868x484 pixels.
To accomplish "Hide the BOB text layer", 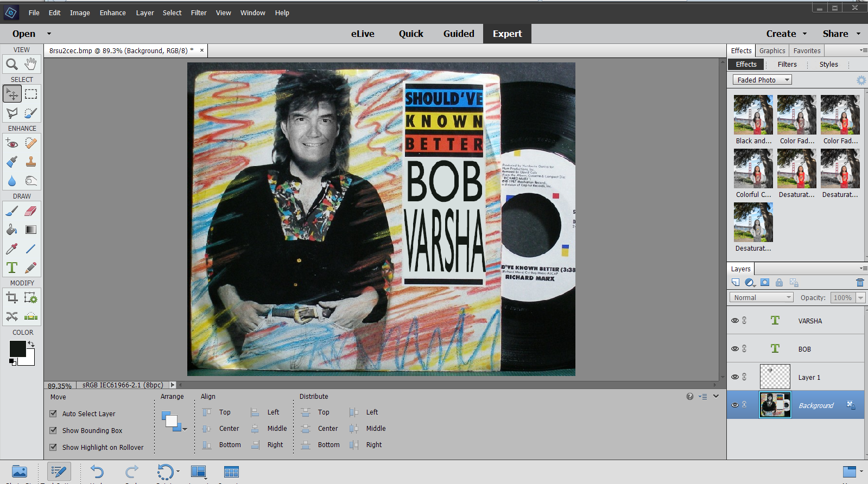I will pyautogui.click(x=735, y=349).
